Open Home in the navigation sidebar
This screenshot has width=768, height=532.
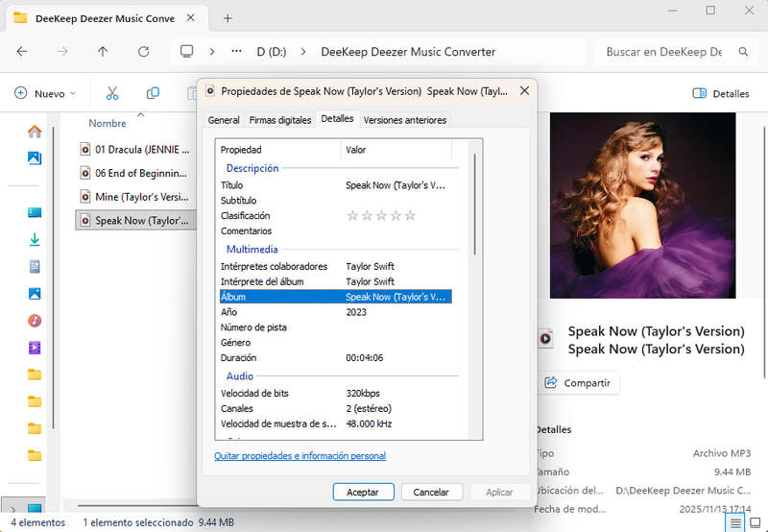coord(35,132)
